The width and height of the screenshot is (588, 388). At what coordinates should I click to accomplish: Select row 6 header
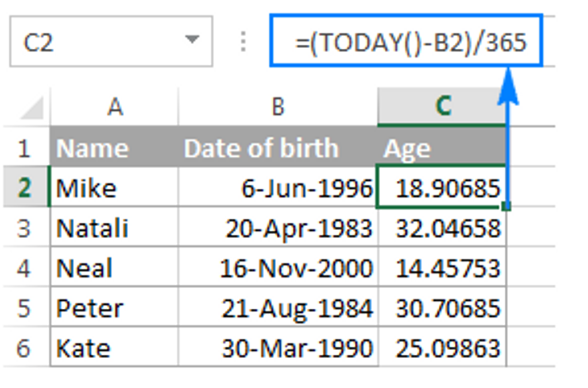(24, 348)
